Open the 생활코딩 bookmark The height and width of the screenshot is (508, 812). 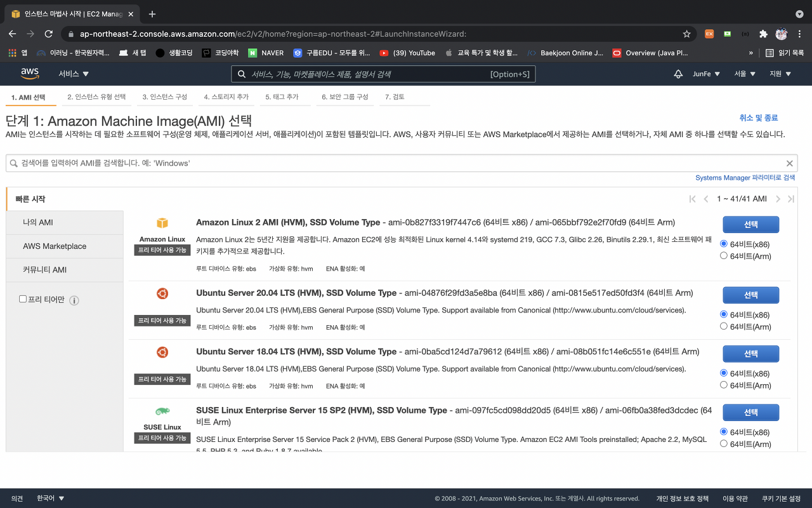click(174, 53)
